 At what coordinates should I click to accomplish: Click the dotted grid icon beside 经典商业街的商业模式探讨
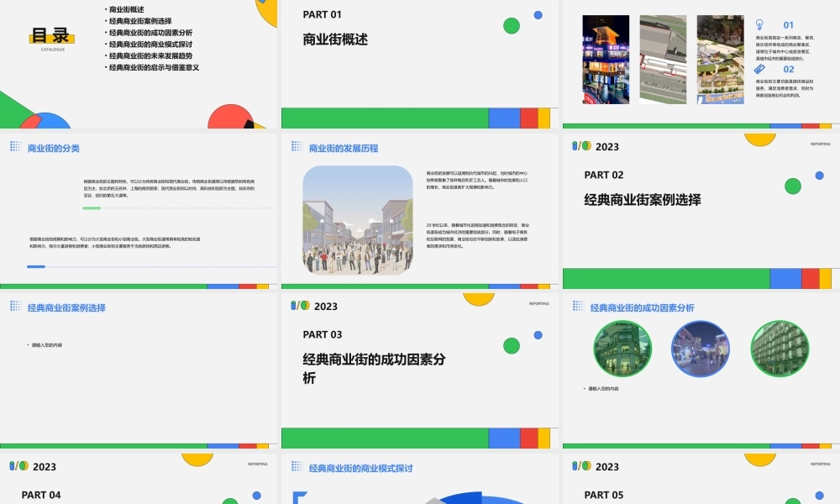[297, 466]
